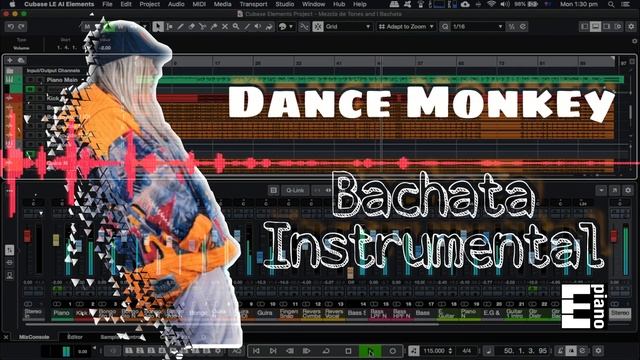Select the Split scissors tool
640x360 pixels.
(202, 27)
